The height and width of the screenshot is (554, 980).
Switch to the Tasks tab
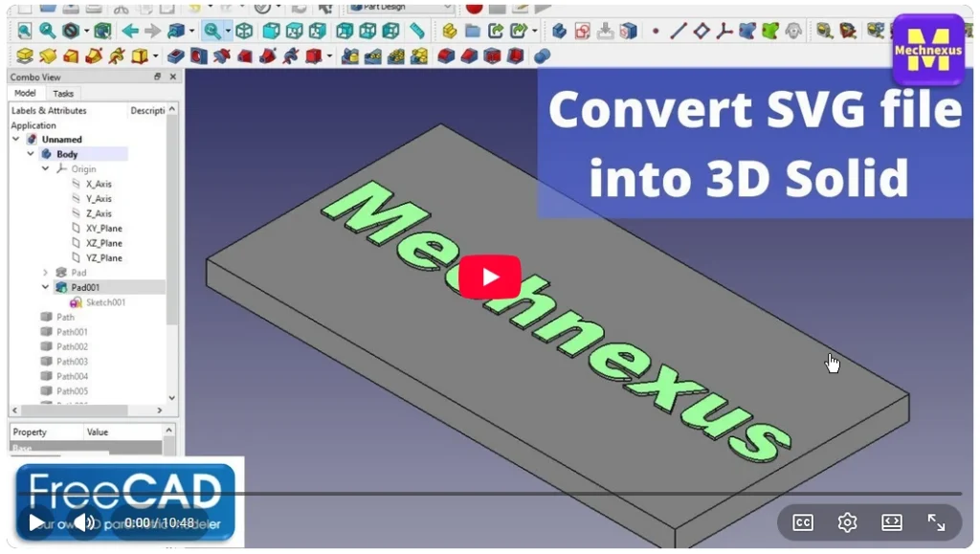(63, 94)
